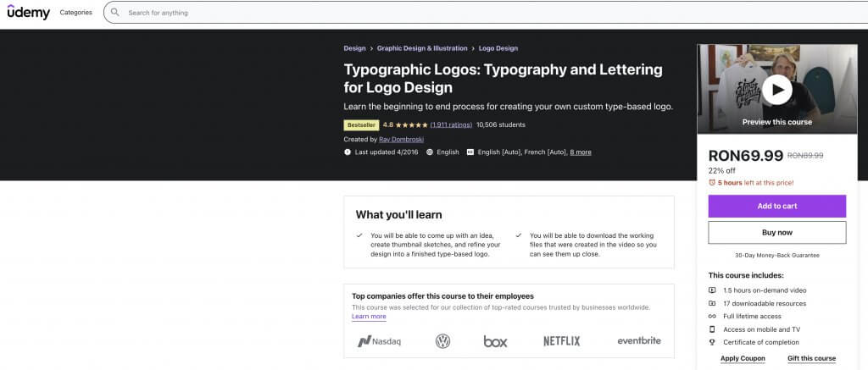Click the five-star rating icons
The height and width of the screenshot is (370, 868).
pos(411,125)
